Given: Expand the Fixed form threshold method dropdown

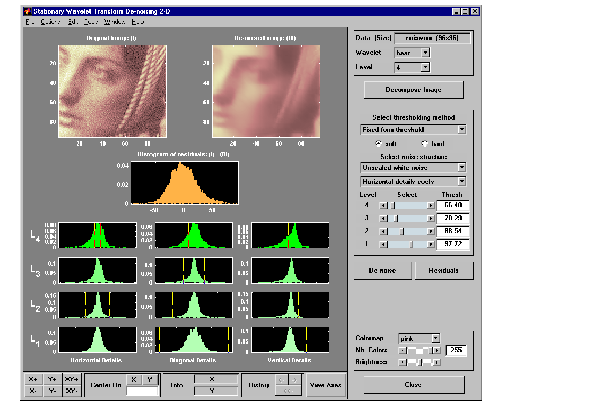Looking at the screenshot, I should pyautogui.click(x=413, y=129).
